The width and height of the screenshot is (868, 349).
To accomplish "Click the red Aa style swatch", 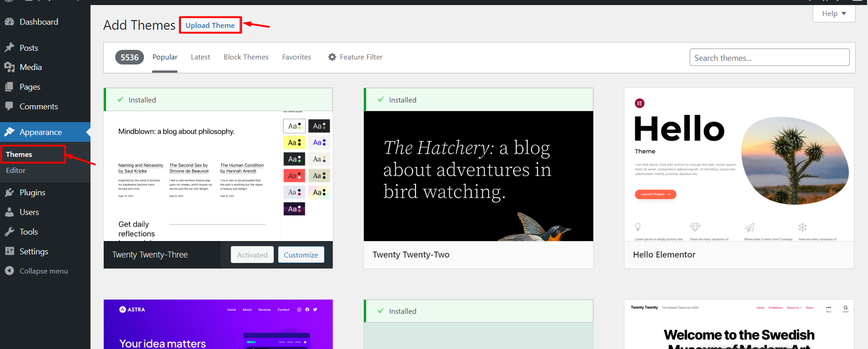I will 294,176.
